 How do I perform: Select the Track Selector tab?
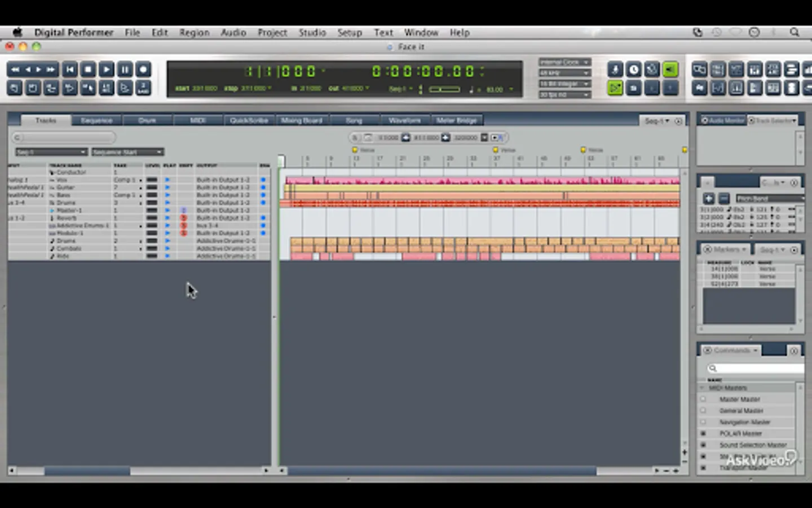coord(772,120)
